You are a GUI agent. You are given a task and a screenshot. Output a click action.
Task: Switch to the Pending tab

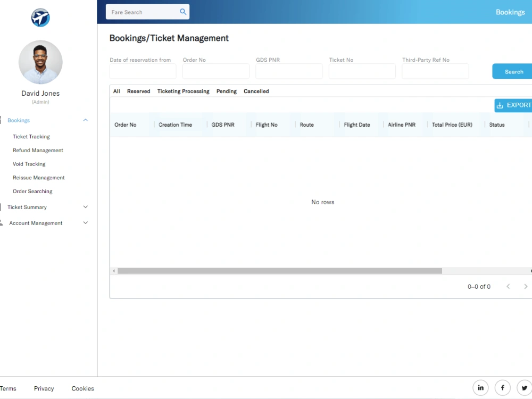[x=226, y=92]
